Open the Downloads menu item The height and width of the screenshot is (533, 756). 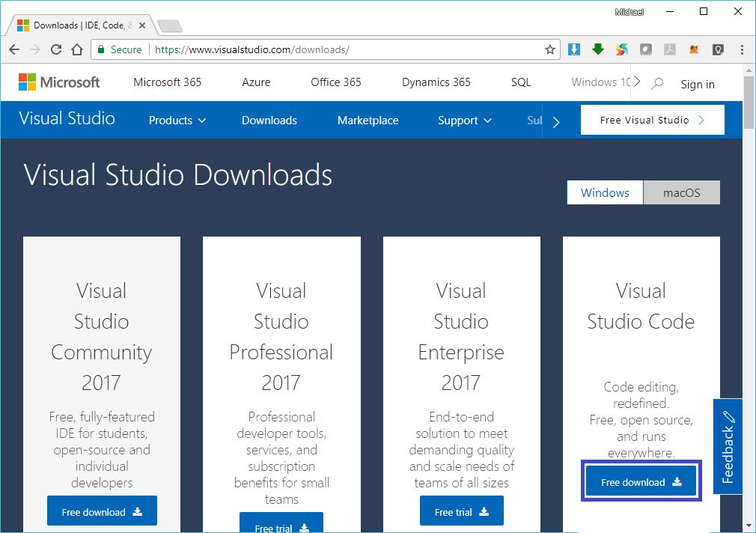[x=269, y=121]
